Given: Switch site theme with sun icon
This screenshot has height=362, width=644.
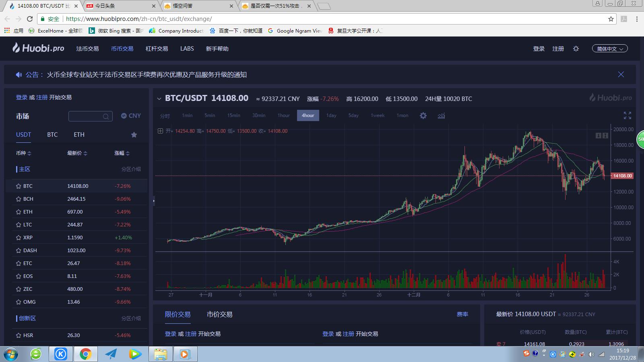Looking at the screenshot, I should 576,49.
